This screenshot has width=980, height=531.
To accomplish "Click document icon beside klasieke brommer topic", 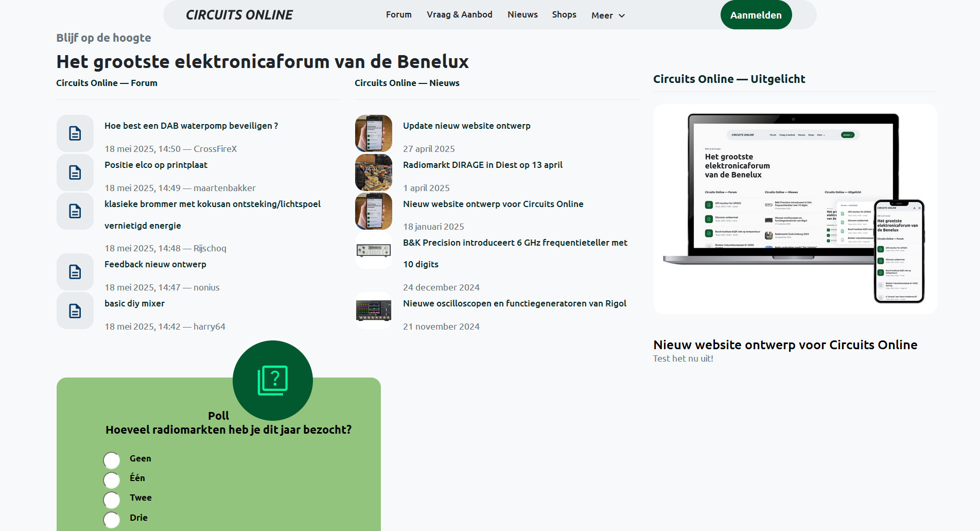I will pos(75,211).
